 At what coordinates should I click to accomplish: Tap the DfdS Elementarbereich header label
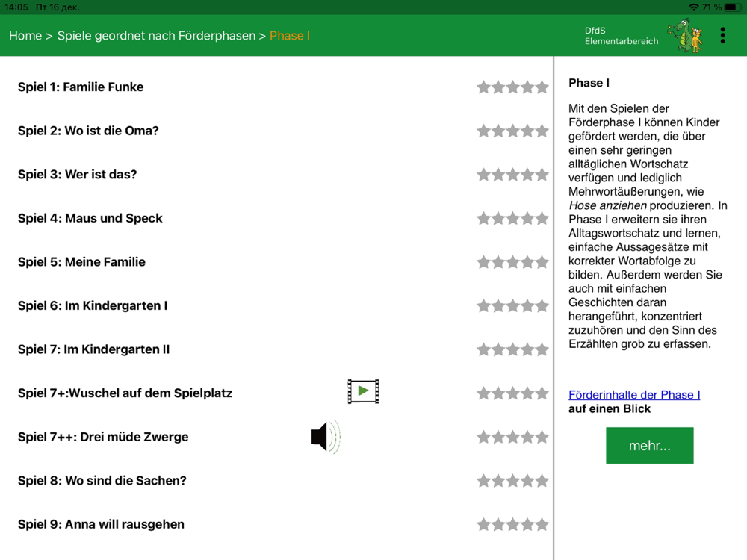(622, 36)
